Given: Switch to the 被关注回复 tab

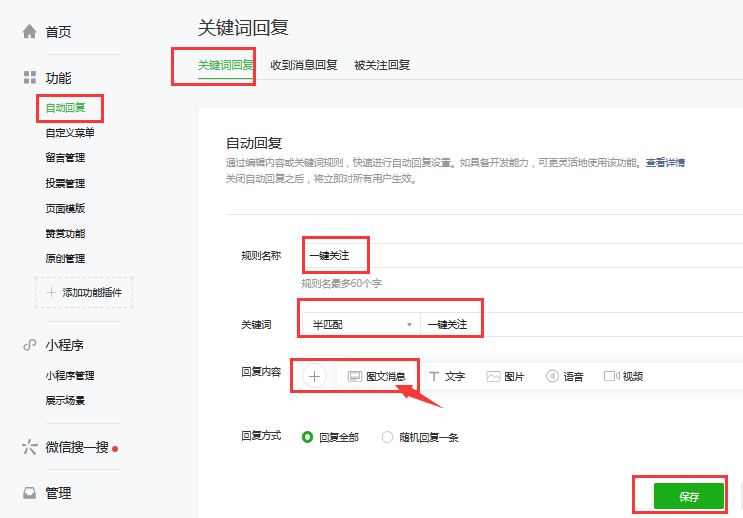Looking at the screenshot, I should coord(382,65).
